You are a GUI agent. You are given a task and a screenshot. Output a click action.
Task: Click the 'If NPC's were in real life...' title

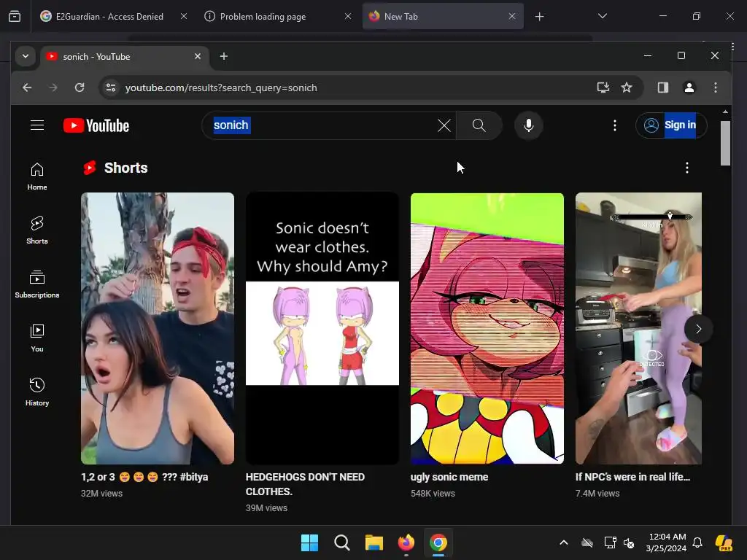coord(632,477)
